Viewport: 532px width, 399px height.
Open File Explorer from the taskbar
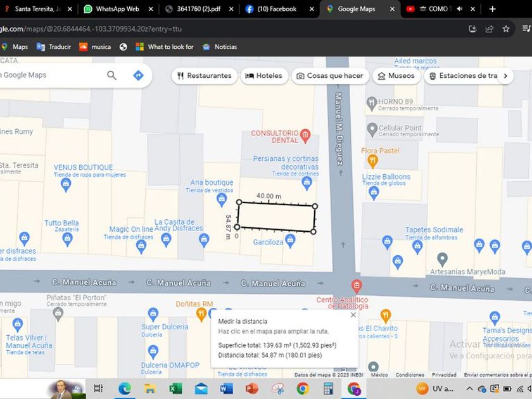(x=150, y=388)
